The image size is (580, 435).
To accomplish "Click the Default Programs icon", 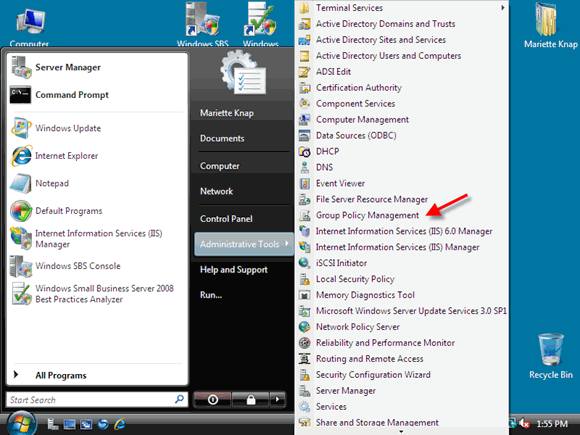I will [21, 211].
